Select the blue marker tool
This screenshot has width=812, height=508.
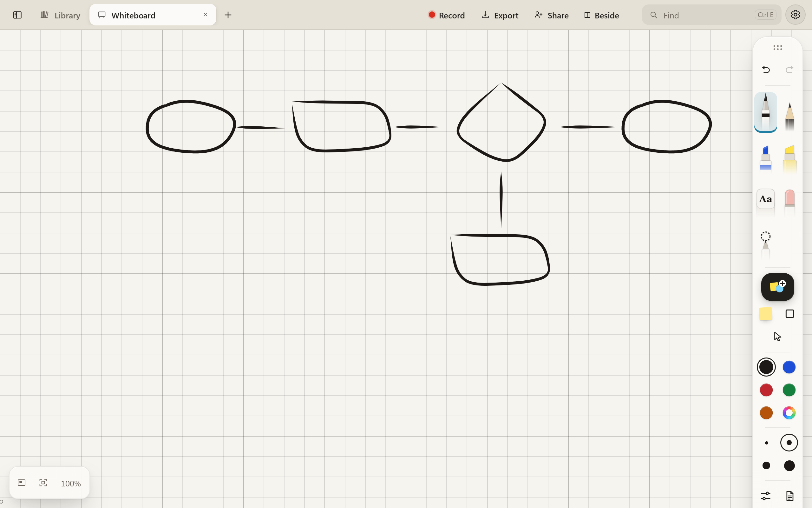766,159
